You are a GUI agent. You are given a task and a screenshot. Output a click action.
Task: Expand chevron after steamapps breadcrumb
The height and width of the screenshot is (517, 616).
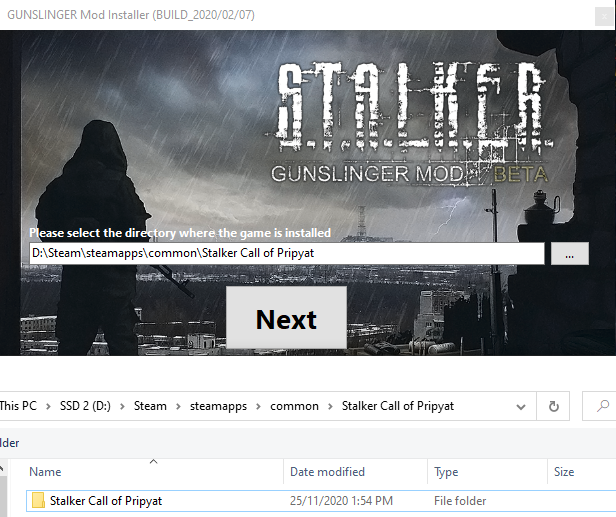[x=258, y=406]
